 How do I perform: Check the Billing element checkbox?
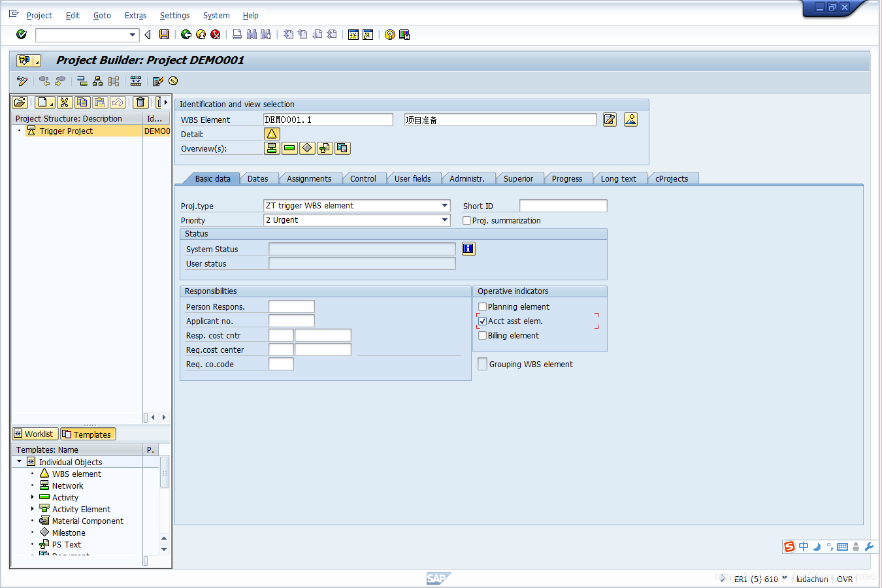coord(482,336)
